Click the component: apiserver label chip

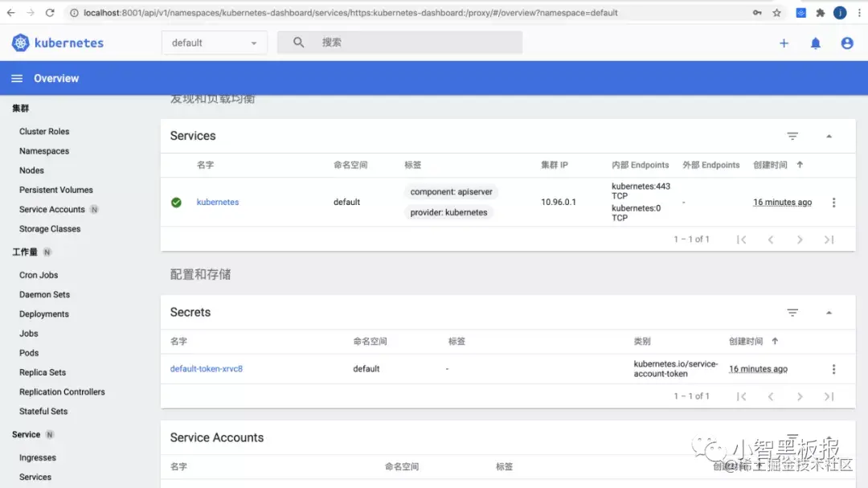(x=451, y=191)
